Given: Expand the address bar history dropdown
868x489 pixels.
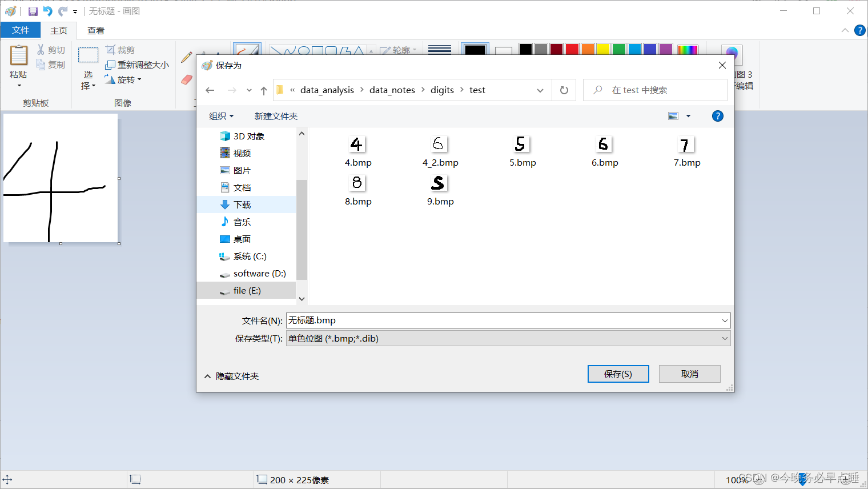Looking at the screenshot, I should pyautogui.click(x=540, y=90).
